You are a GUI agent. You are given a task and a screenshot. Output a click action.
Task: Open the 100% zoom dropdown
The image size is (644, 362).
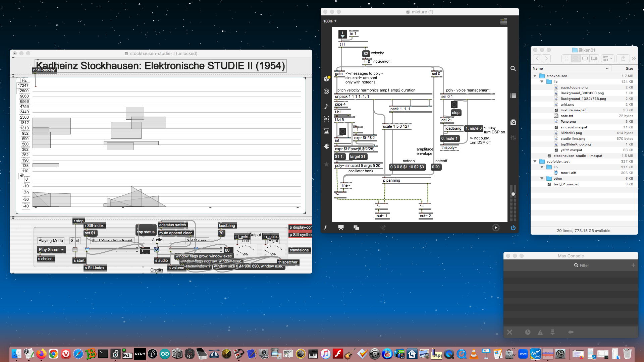click(330, 21)
